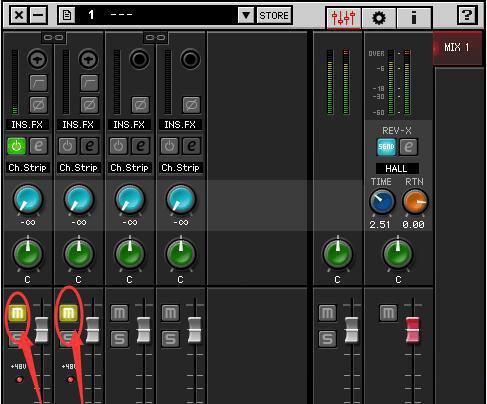This screenshot has width=487, height=404.
Task: Unmute channel 2 with its yellow M button
Action: (68, 313)
